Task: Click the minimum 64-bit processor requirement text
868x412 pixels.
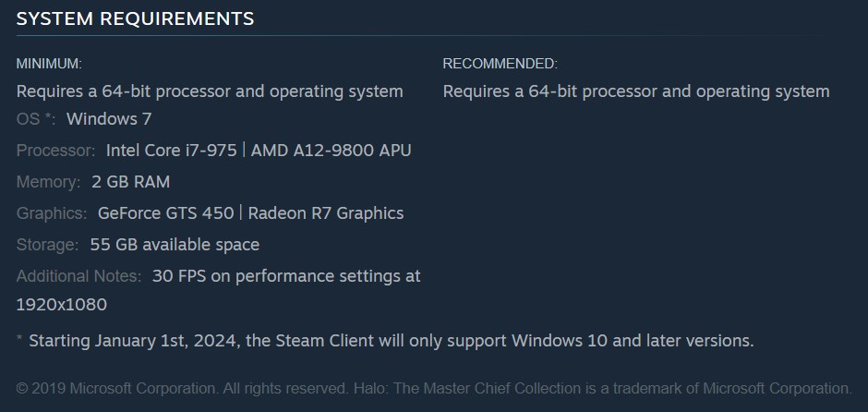Action: pos(210,91)
